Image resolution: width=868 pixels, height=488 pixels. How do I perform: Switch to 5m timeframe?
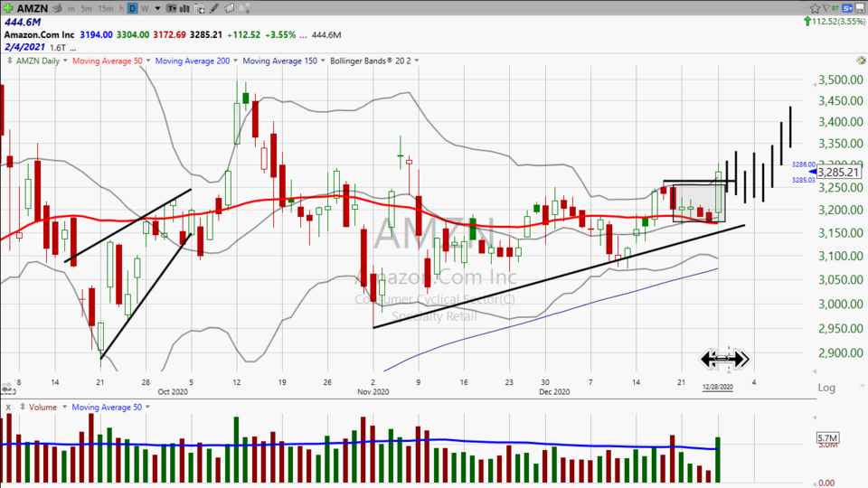pyautogui.click(x=87, y=9)
